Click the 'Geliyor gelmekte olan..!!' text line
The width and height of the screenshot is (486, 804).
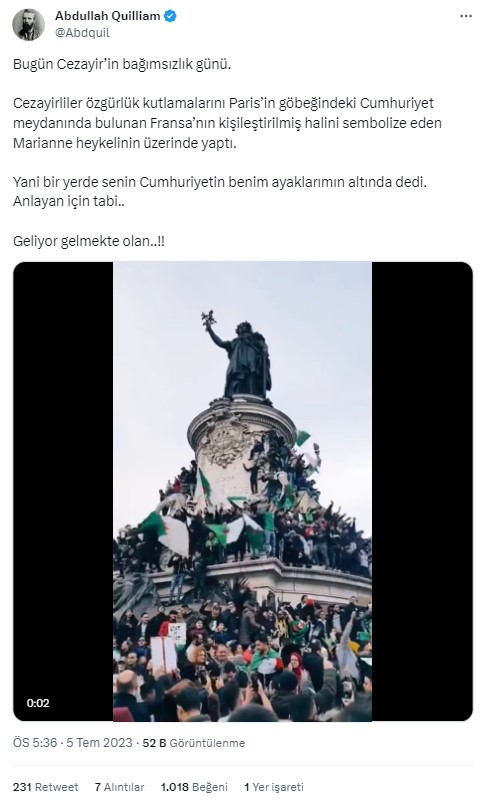click(x=89, y=241)
